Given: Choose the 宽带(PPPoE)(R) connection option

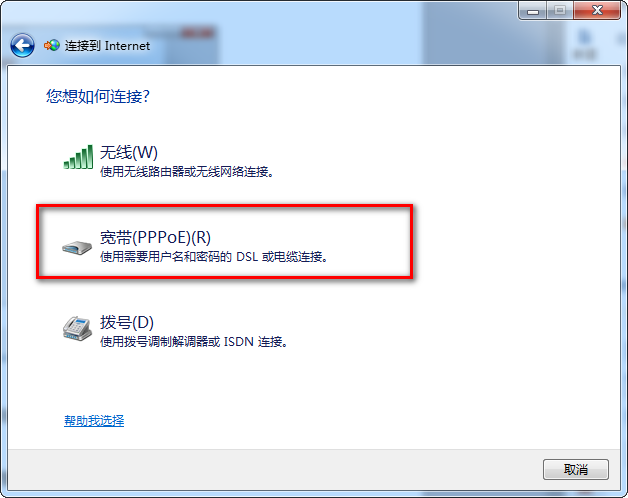Looking at the screenshot, I should (x=155, y=237).
